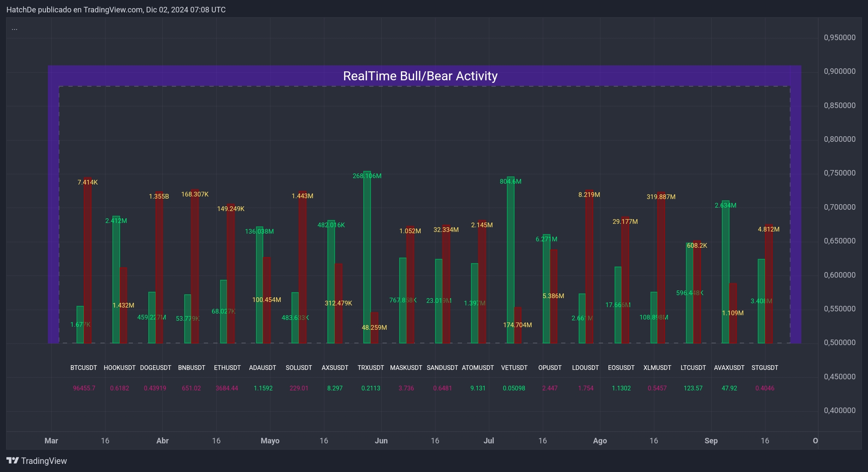Click the ETHUSDT ticker label
Image resolution: width=868 pixels, height=472 pixels.
point(227,367)
